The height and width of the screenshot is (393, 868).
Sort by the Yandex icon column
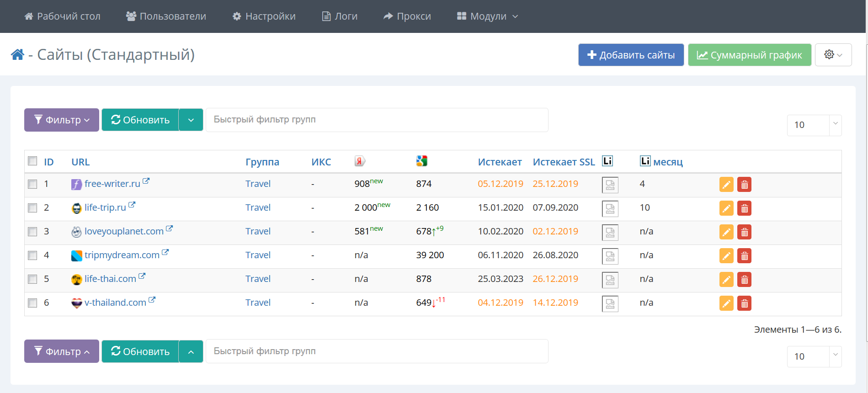tap(360, 161)
